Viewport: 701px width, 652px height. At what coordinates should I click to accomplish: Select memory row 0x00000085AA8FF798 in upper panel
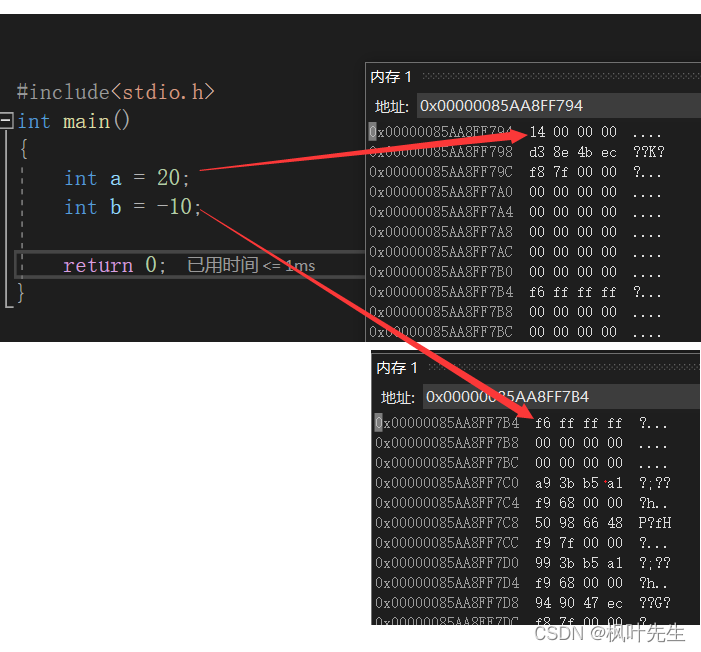point(441,152)
